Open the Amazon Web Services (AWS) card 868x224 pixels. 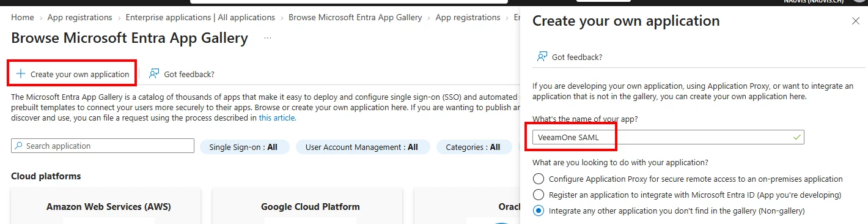point(106,206)
